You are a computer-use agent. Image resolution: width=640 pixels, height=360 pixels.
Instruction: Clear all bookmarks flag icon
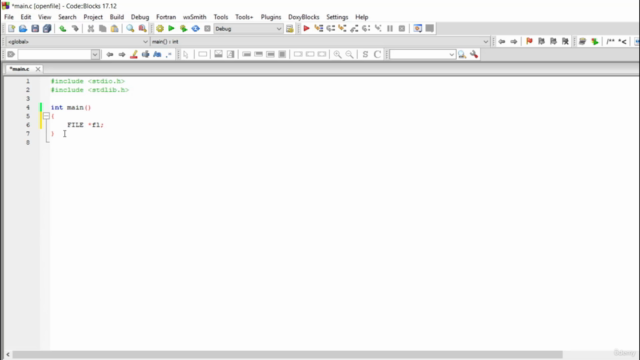coord(565,41)
